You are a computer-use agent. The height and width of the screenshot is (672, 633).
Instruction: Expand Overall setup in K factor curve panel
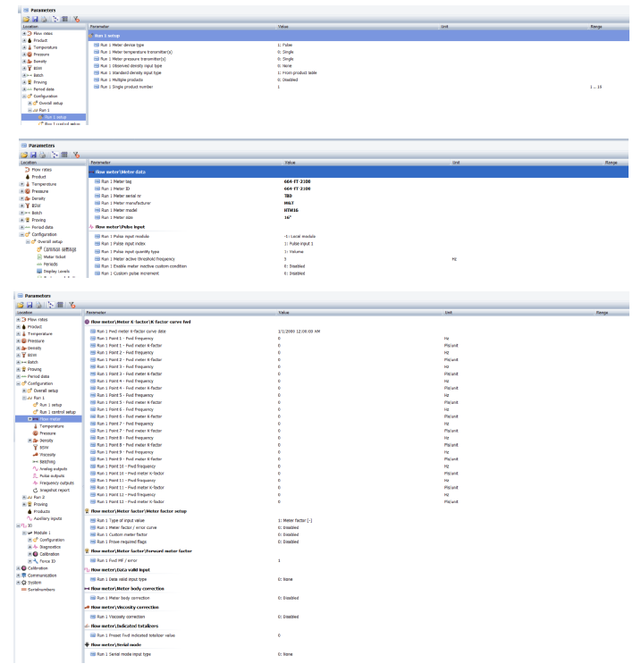pos(24,391)
